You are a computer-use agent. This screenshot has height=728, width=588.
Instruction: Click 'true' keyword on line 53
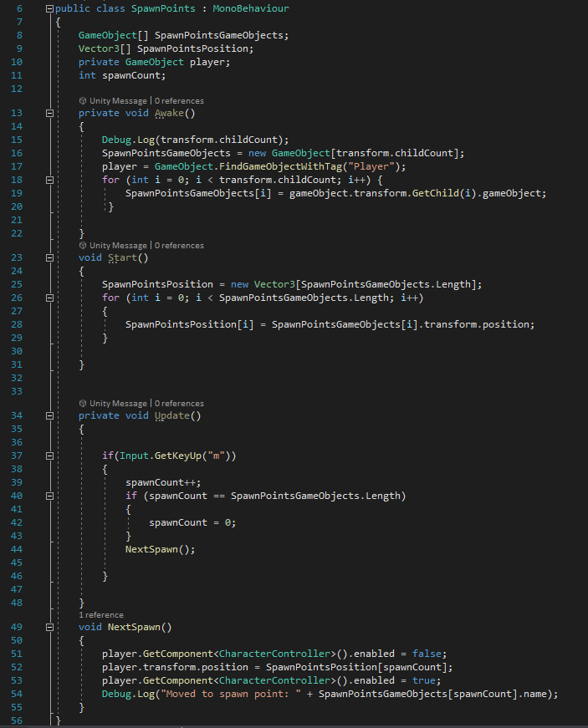click(423, 680)
